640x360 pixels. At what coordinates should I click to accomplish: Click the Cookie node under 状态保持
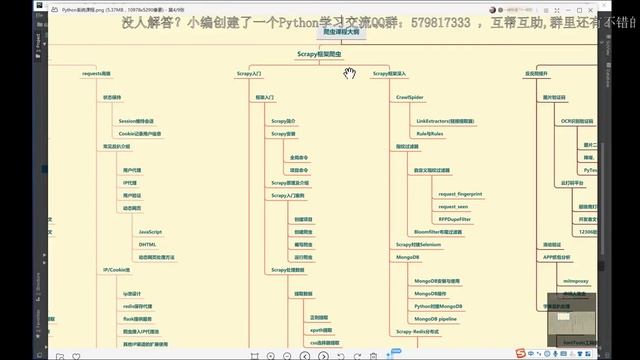[x=140, y=134]
